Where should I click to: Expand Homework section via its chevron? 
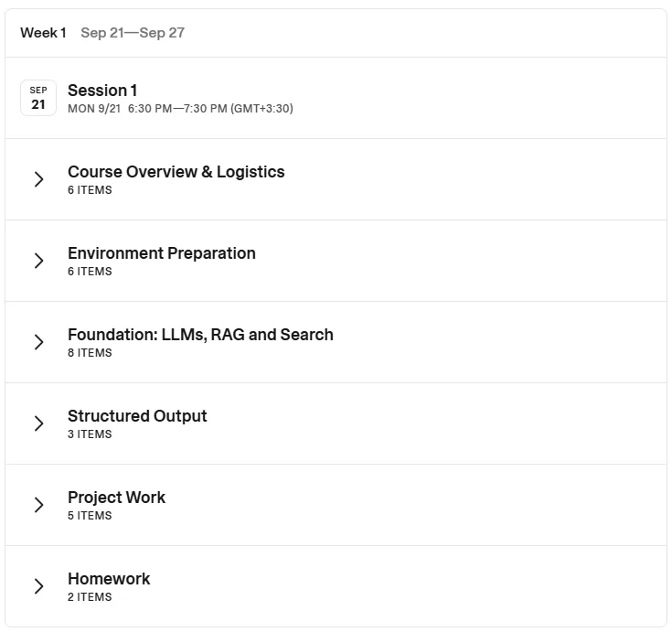pyautogui.click(x=38, y=586)
